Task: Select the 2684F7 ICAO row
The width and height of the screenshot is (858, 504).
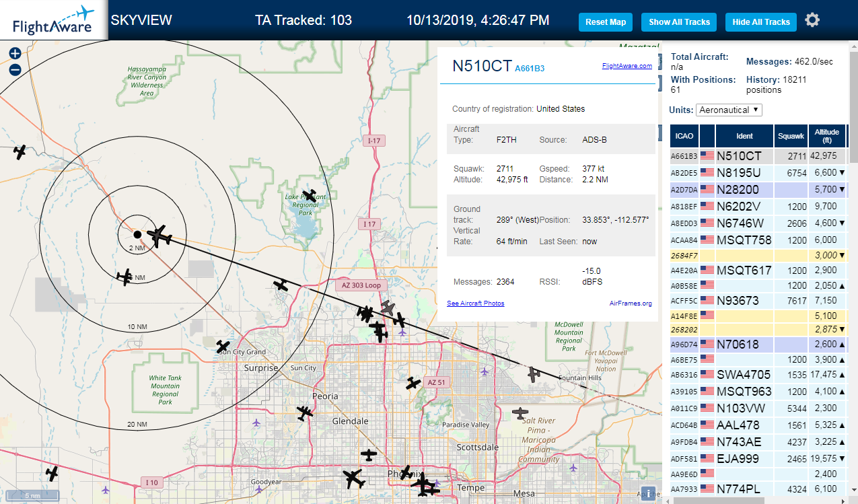Action: pos(759,255)
